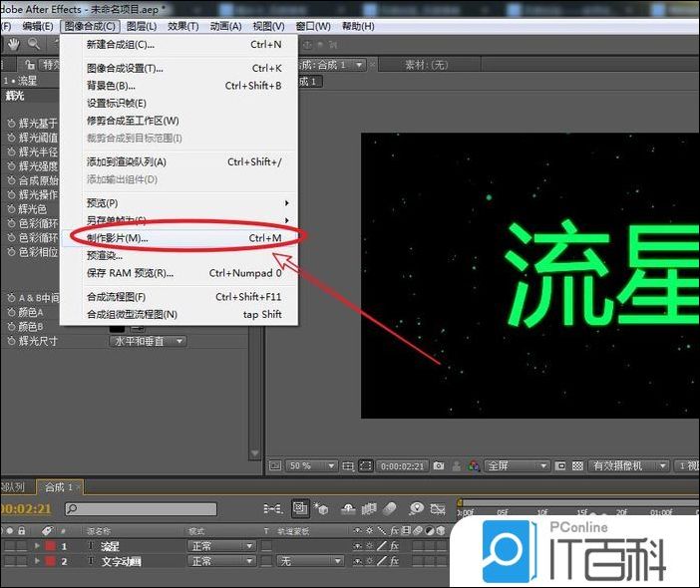Expand the 文字动画 layer properties

tap(38, 561)
